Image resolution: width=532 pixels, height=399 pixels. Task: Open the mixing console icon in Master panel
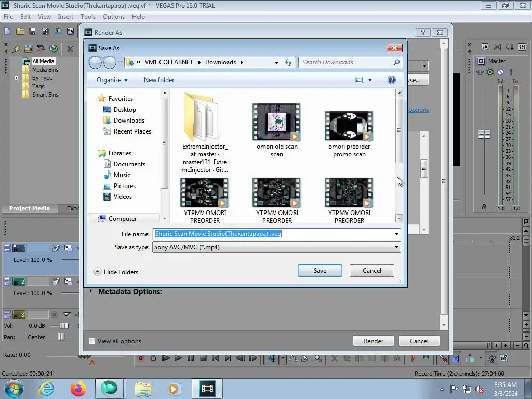pyautogui.click(x=522, y=47)
